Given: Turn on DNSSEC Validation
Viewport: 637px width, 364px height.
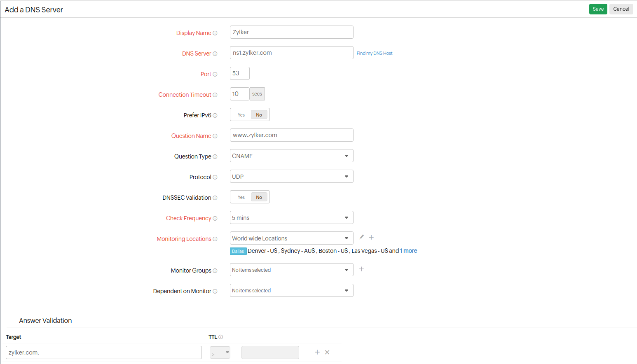Looking at the screenshot, I should coord(241,197).
